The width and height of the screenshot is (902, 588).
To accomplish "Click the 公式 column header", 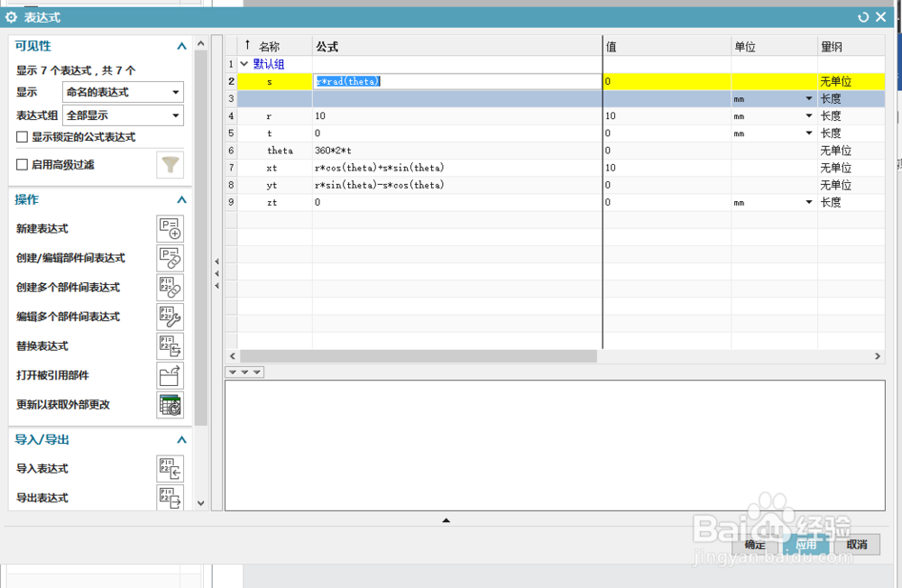I will (457, 47).
